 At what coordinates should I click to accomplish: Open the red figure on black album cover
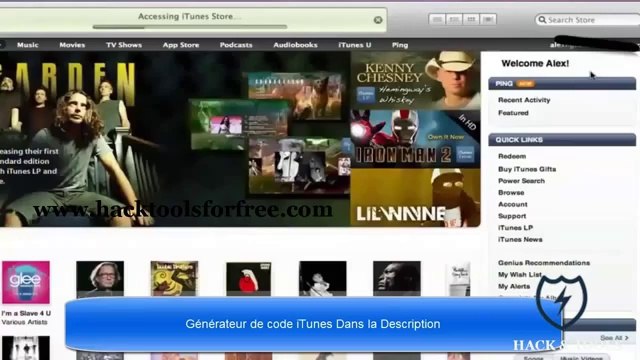(248, 278)
